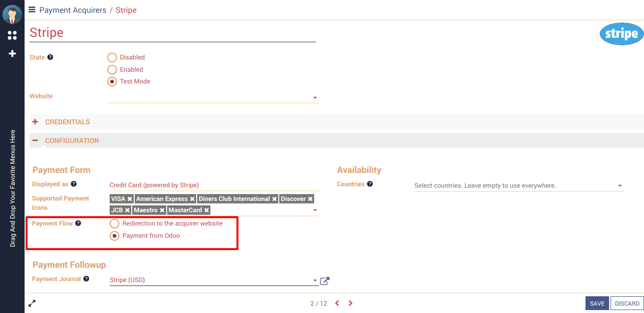The width and height of the screenshot is (644, 313).
Task: Go to next record arrow
Action: point(351,303)
